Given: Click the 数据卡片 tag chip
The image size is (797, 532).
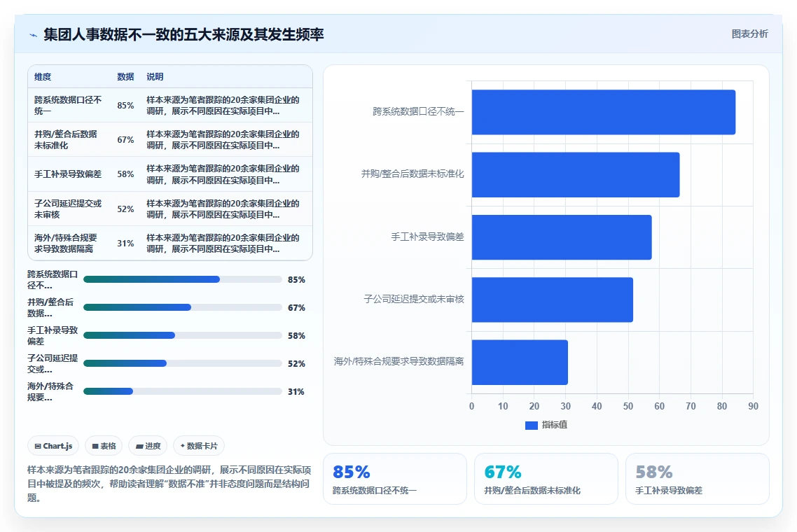Looking at the screenshot, I should pyautogui.click(x=199, y=446).
